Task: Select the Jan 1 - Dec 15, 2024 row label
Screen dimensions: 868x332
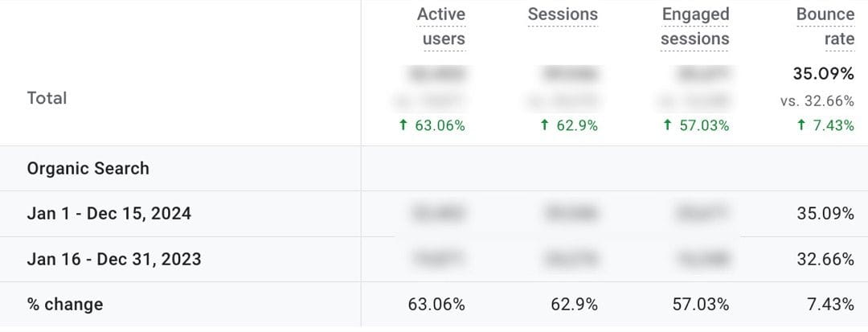Action: click(x=109, y=214)
